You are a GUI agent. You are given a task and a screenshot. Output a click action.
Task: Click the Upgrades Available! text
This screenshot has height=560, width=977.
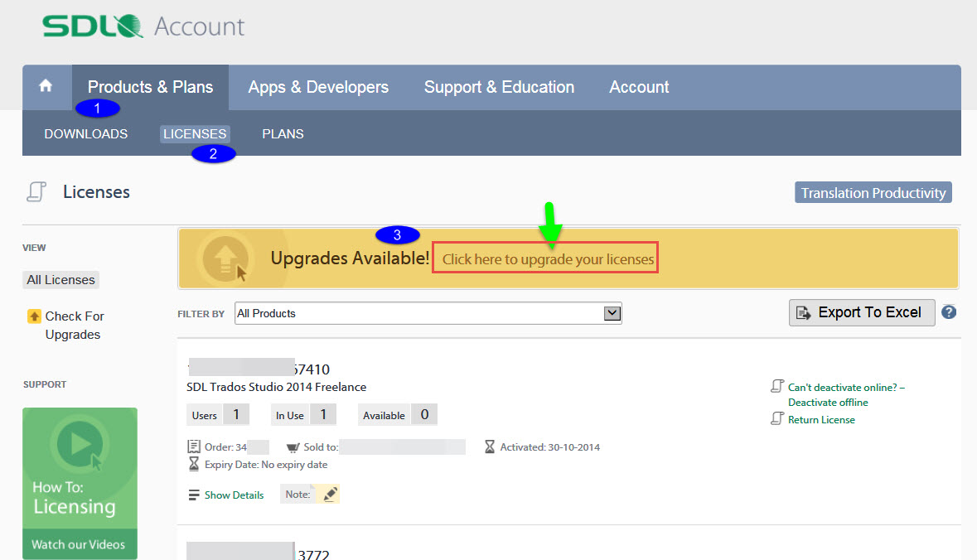[x=351, y=258]
